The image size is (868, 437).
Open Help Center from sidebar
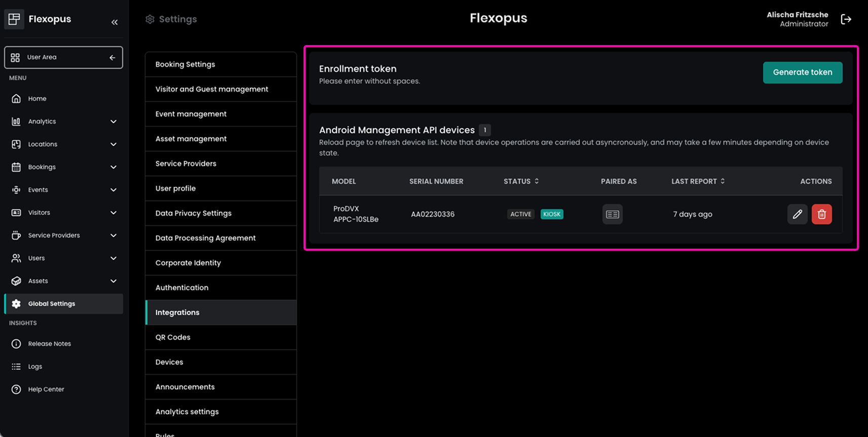tap(46, 389)
